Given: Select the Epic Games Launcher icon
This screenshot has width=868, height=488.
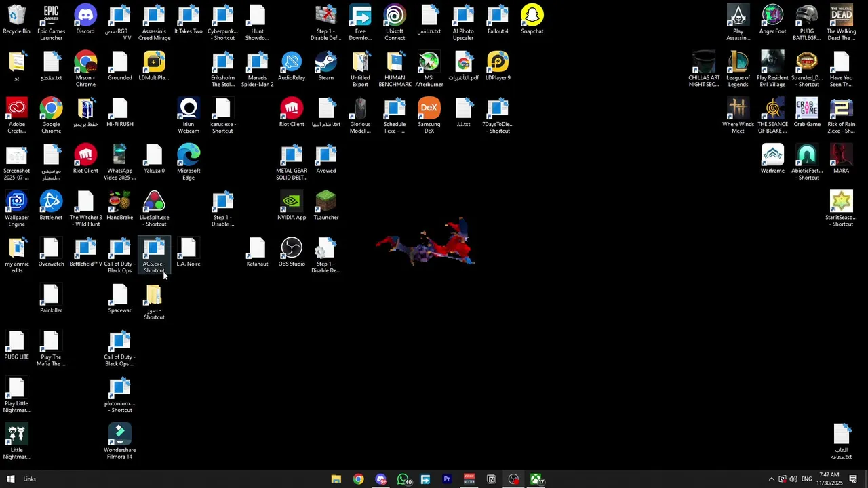Looking at the screenshot, I should 52,23.
